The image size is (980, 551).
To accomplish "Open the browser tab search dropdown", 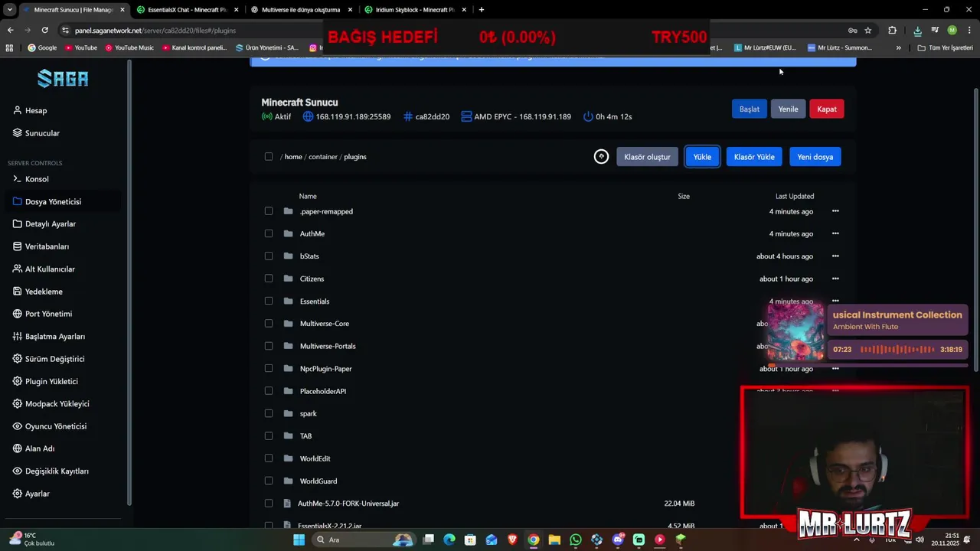I will tap(9, 10).
